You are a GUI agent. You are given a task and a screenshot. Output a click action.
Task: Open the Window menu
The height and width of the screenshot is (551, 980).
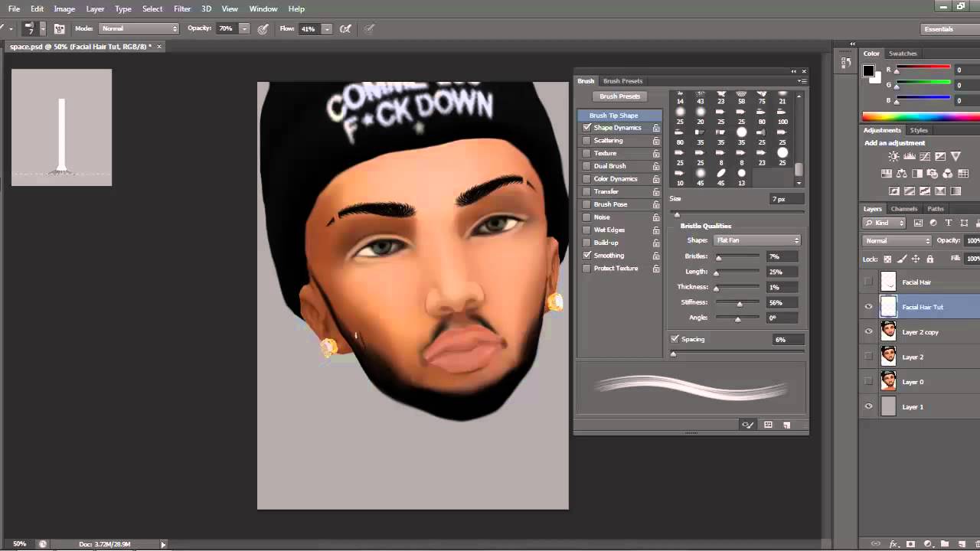[263, 8]
